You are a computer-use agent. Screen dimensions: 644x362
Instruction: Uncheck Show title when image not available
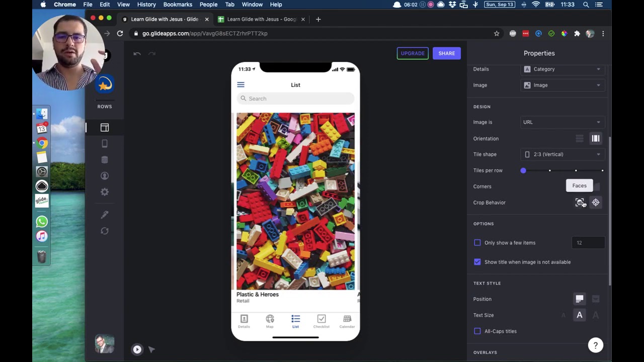coord(477,262)
